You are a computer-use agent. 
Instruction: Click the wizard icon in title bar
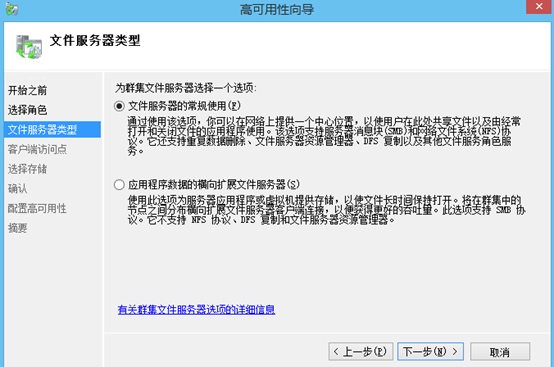(x=12, y=8)
